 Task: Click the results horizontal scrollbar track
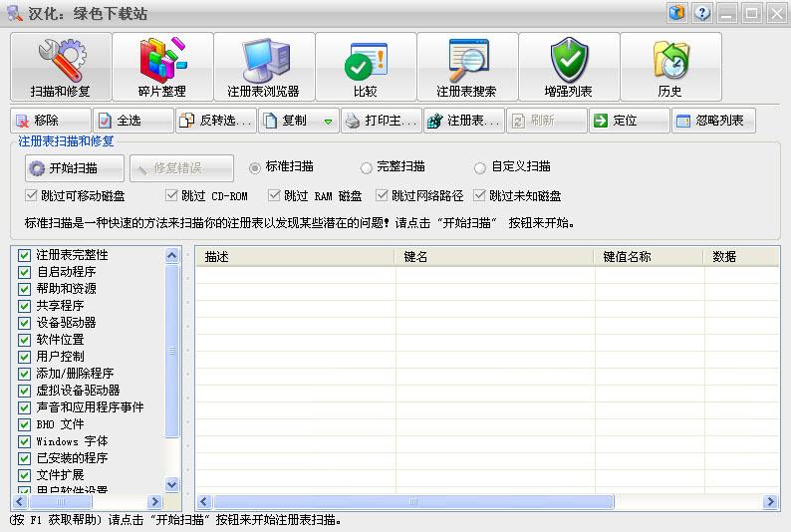[x=598, y=501]
